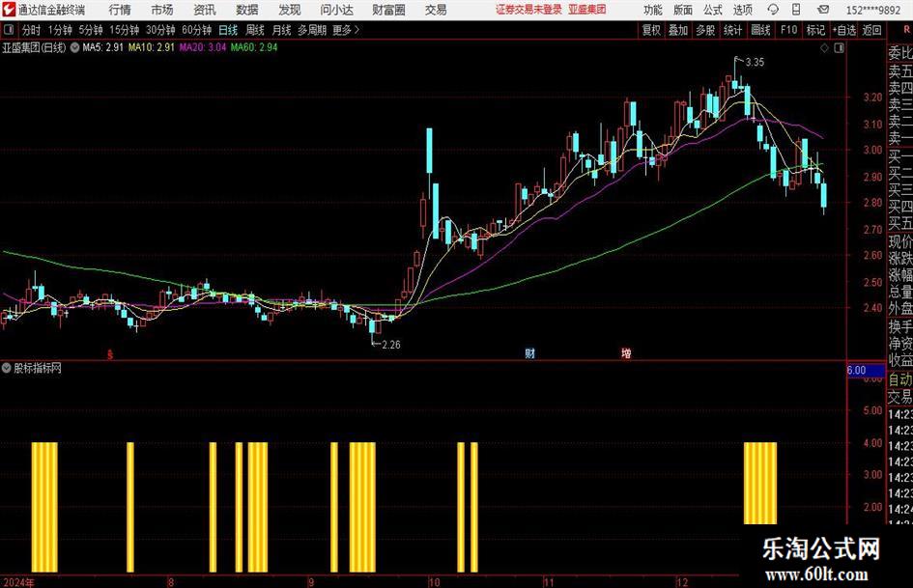This screenshot has height=588, width=913.
Task: Open the customer service headset icon
Action: [x=773, y=10]
